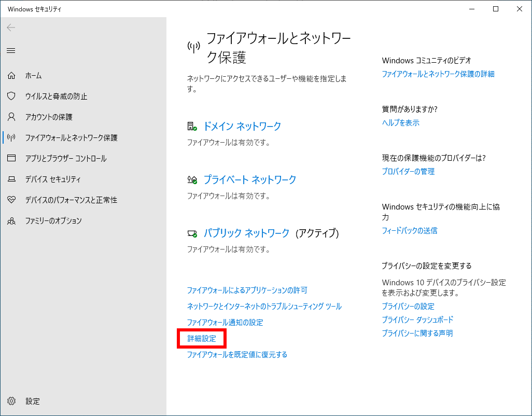The width and height of the screenshot is (532, 416).
Task: Close the Windows セキュリティ window
Action: [519, 9]
